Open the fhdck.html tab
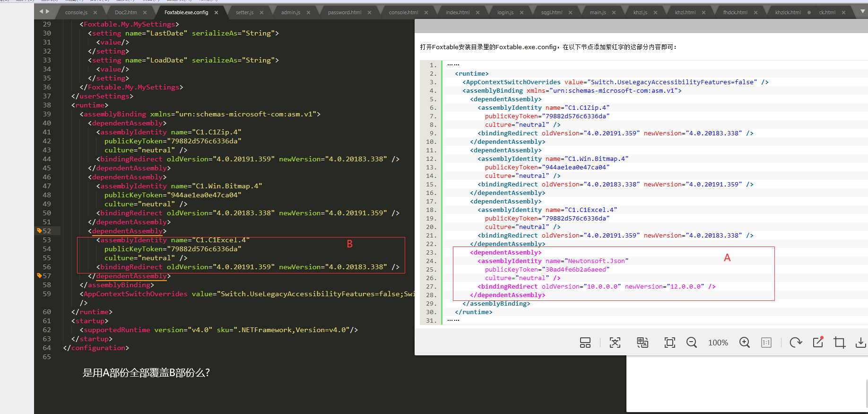 tap(735, 13)
